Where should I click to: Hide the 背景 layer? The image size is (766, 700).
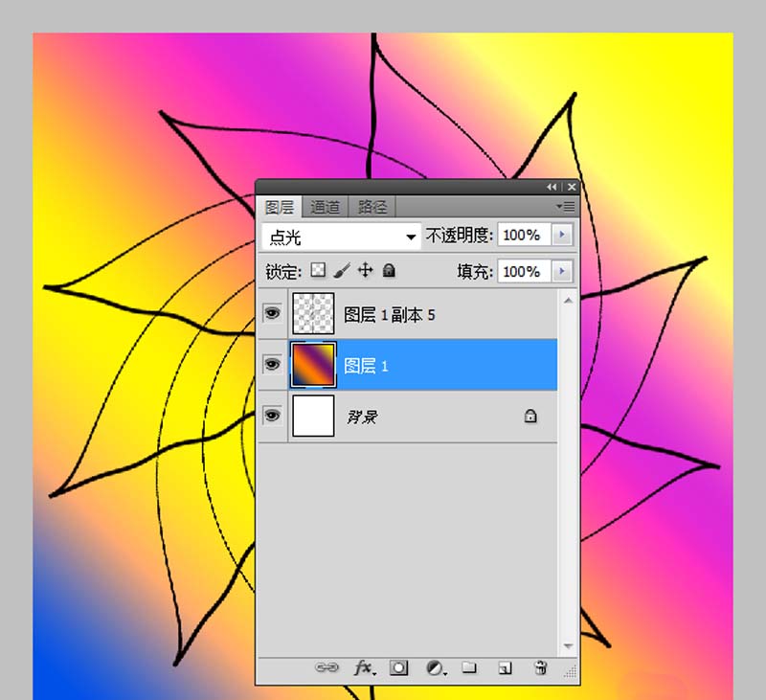(x=272, y=416)
